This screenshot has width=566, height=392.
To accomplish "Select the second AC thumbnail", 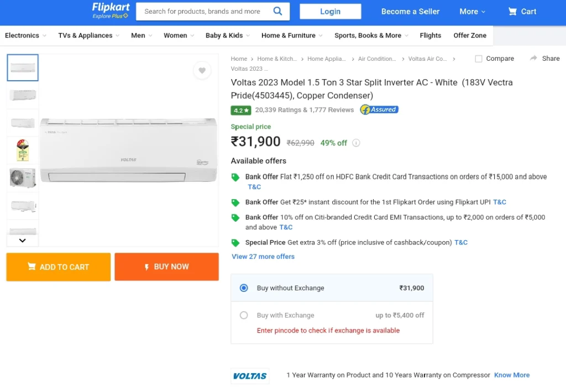I will point(23,95).
